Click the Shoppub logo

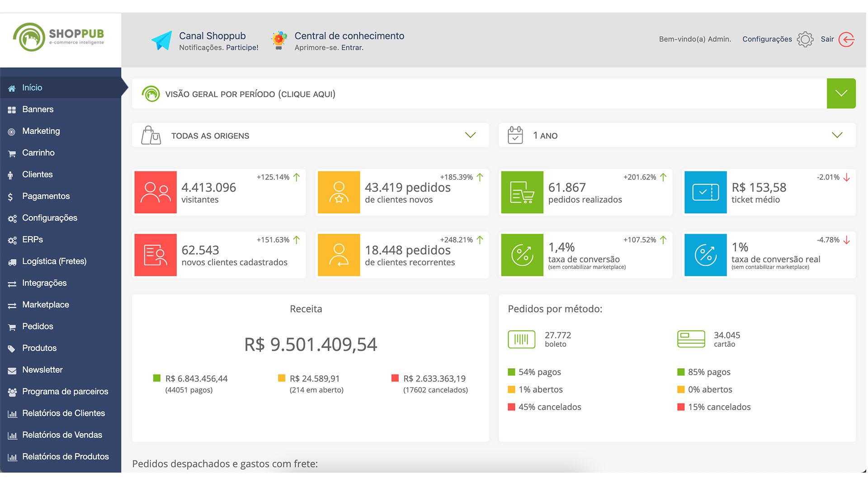tap(59, 37)
